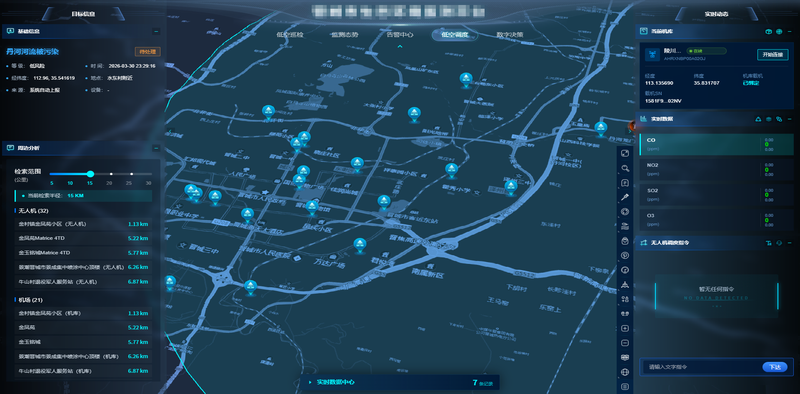Click the globe icon in map toolbar
Screen dimensions: 800x394
[x=625, y=372]
